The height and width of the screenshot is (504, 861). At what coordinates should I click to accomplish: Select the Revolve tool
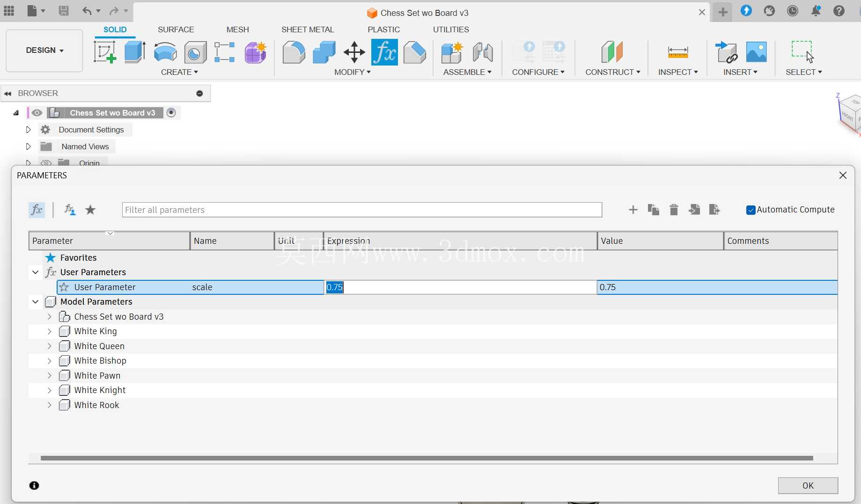click(165, 52)
